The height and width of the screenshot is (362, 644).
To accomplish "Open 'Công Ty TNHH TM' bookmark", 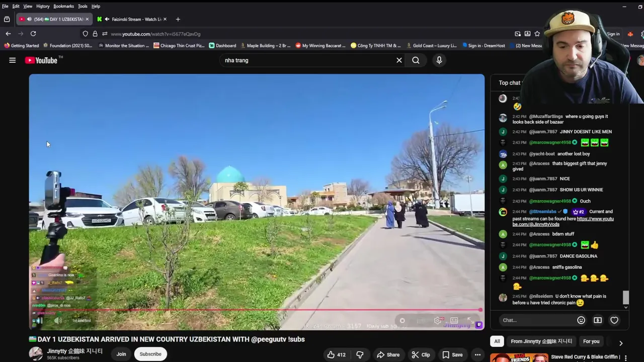I will [x=376, y=45].
